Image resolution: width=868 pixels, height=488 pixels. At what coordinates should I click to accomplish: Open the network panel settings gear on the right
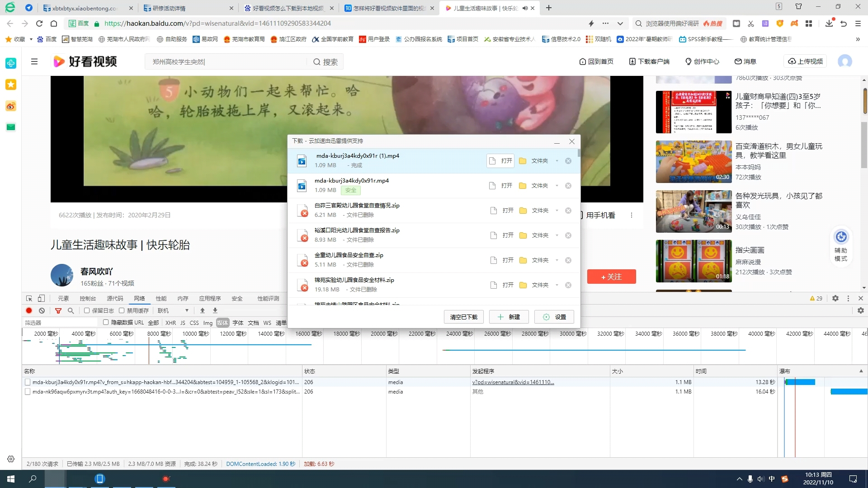[x=861, y=310]
